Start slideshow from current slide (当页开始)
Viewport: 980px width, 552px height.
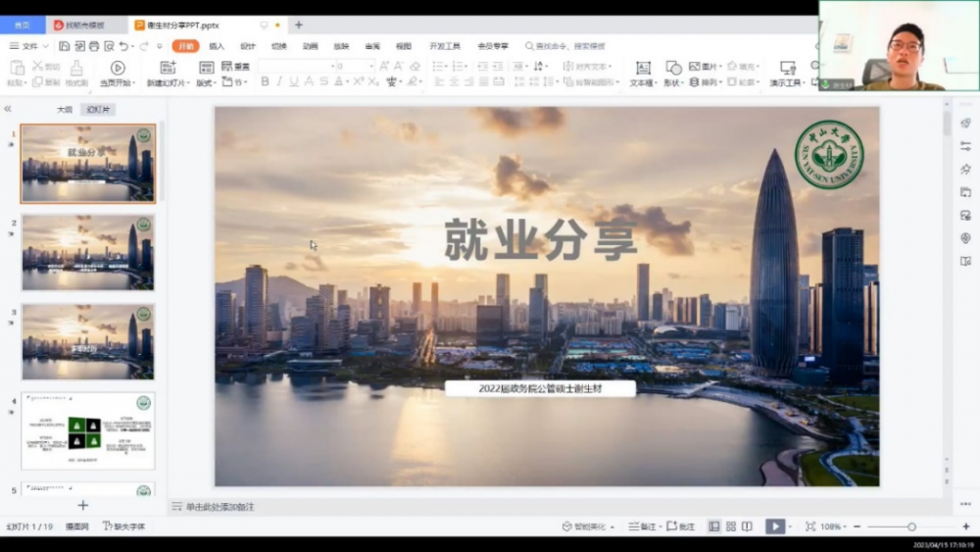tap(118, 69)
